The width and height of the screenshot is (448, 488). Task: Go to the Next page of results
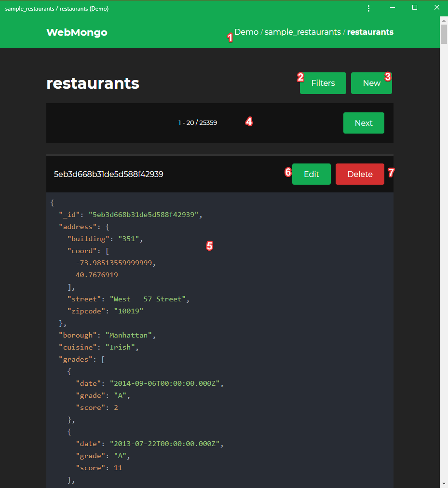364,123
